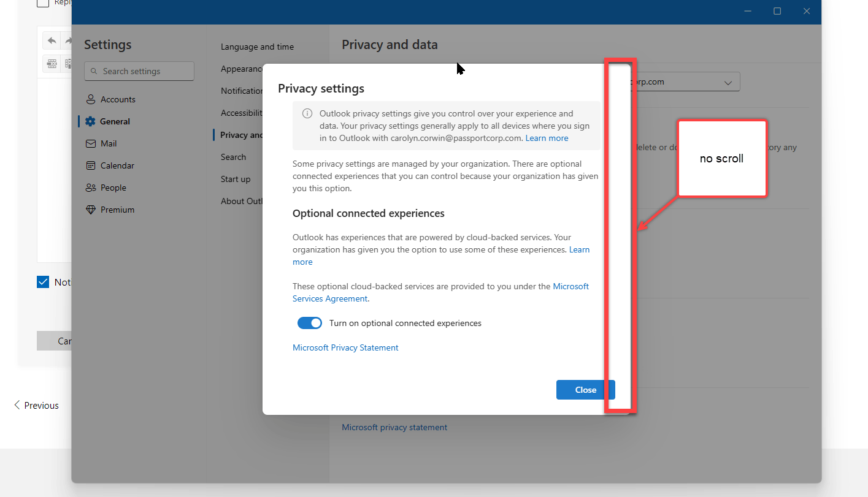The height and width of the screenshot is (497, 868).
Task: Open the Premium diamond icon
Action: click(91, 210)
